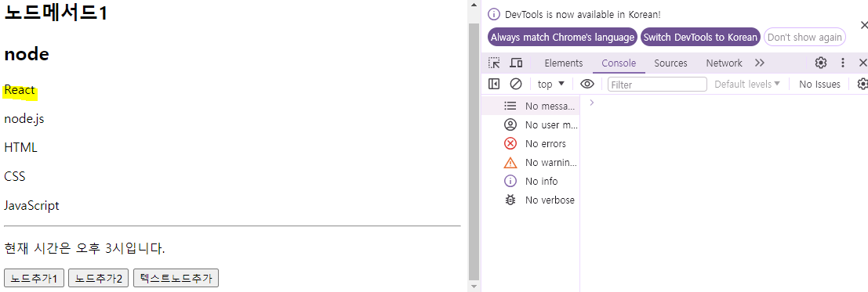This screenshot has height=292, width=868.
Task: Filter by No verbose bug icon
Action: click(510, 200)
